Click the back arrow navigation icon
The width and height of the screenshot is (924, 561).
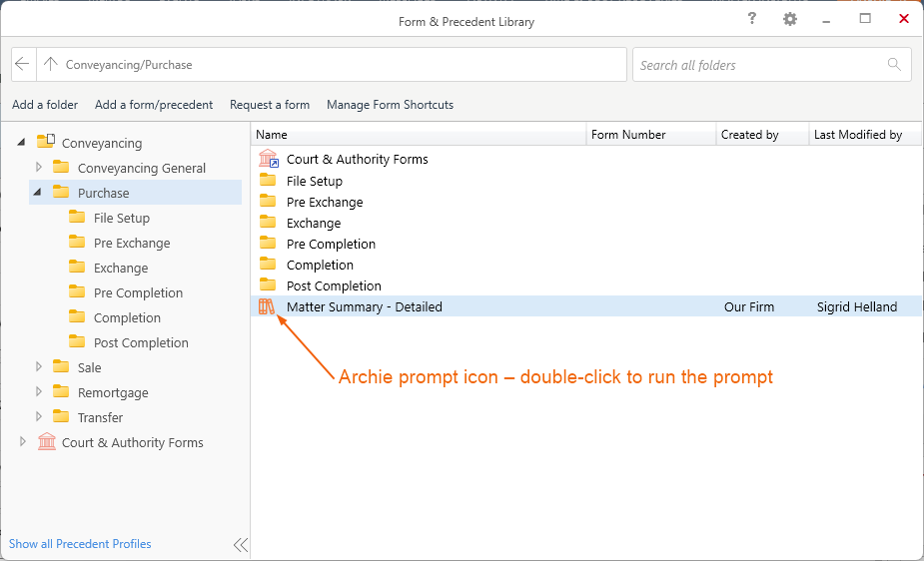pyautogui.click(x=23, y=64)
